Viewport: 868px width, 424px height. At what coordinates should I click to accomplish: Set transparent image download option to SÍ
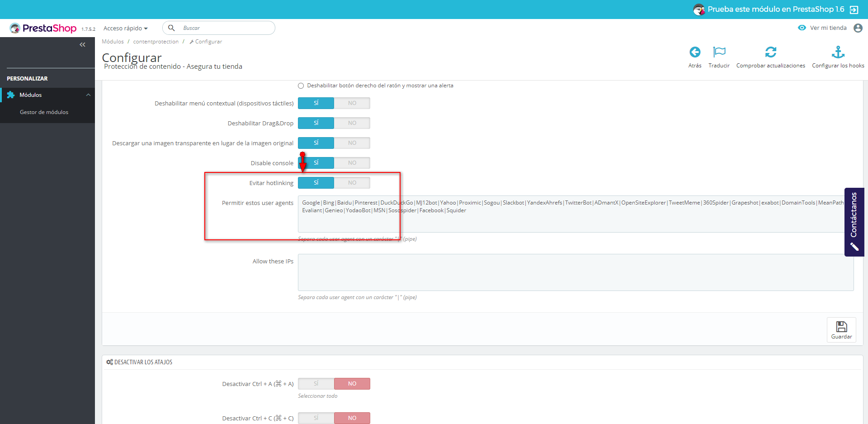click(x=316, y=143)
